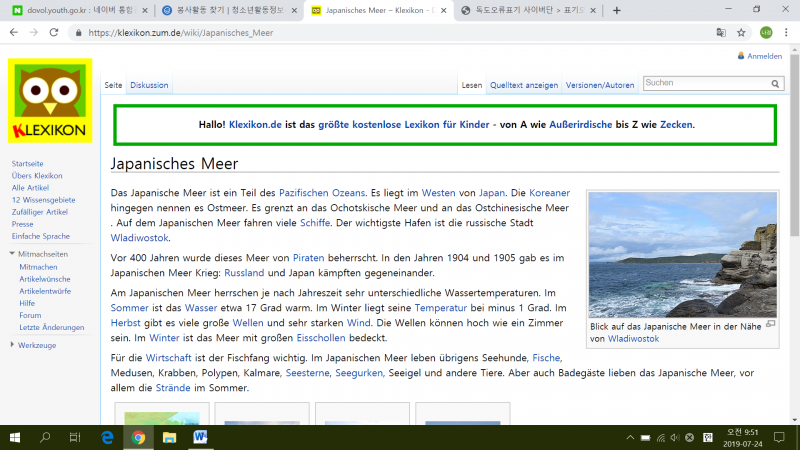Click the Klexikon owl logo
800x450 pixels.
pyautogui.click(x=50, y=100)
